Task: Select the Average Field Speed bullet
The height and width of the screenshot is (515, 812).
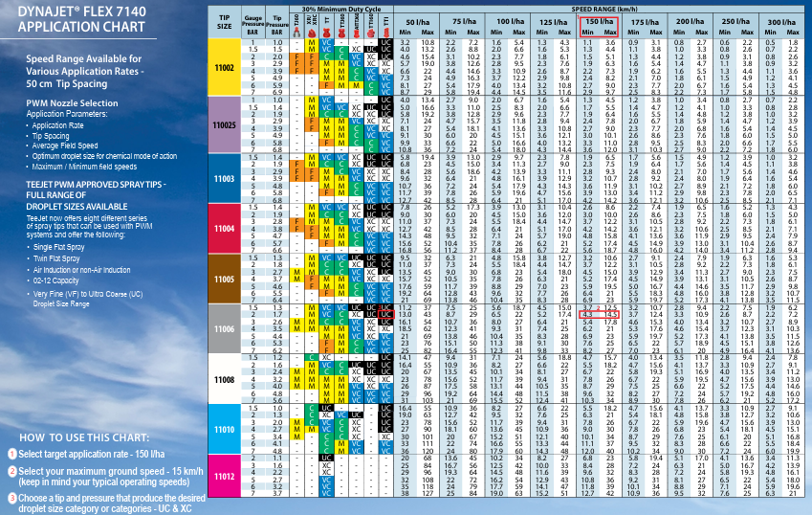Action: point(65,146)
